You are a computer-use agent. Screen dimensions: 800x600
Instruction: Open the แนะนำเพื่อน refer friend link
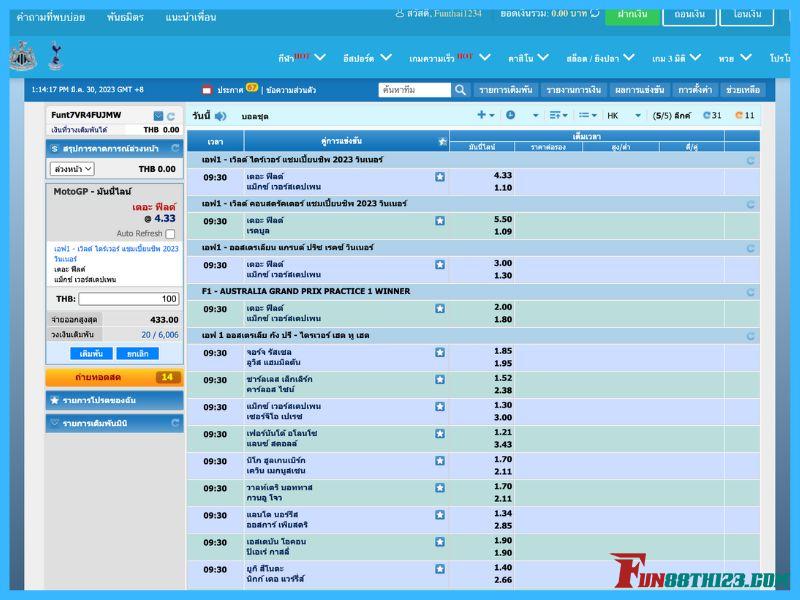click(x=190, y=17)
